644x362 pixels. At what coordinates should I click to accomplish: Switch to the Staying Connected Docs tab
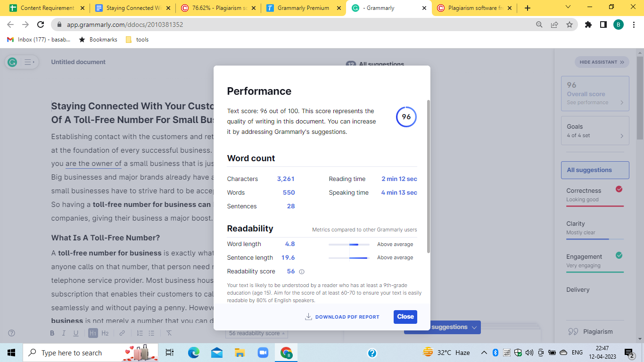132,8
